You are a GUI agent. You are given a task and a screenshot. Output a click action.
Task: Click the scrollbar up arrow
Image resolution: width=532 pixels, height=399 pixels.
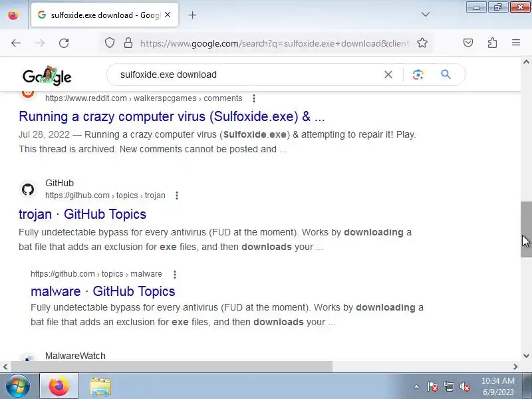526,62
